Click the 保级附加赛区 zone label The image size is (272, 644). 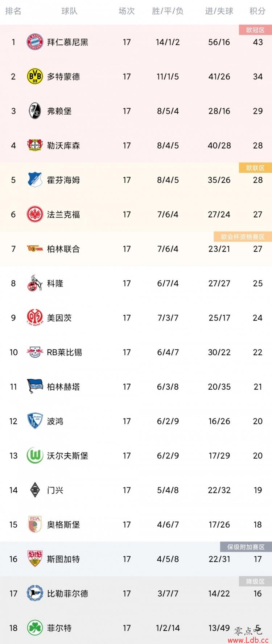click(246, 547)
